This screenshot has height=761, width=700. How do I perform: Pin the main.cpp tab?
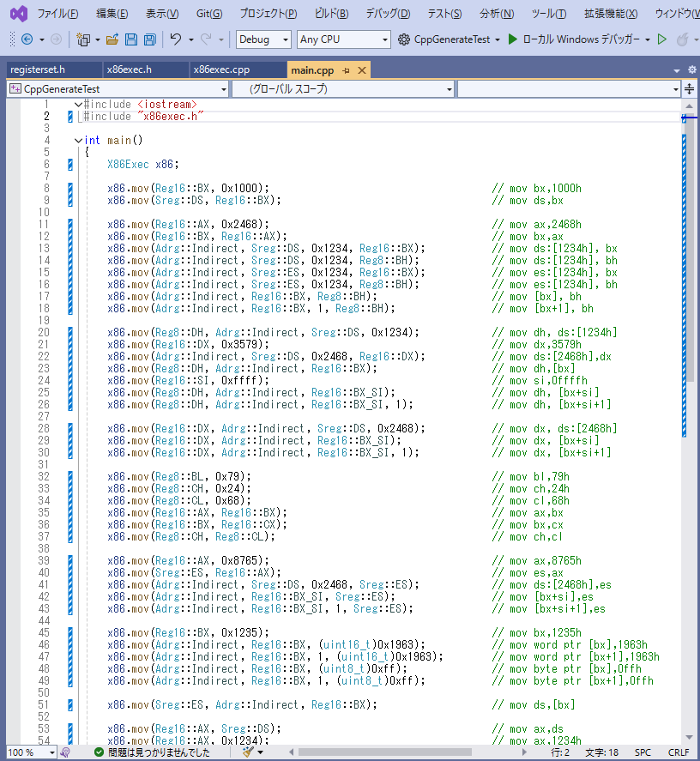tap(346, 70)
